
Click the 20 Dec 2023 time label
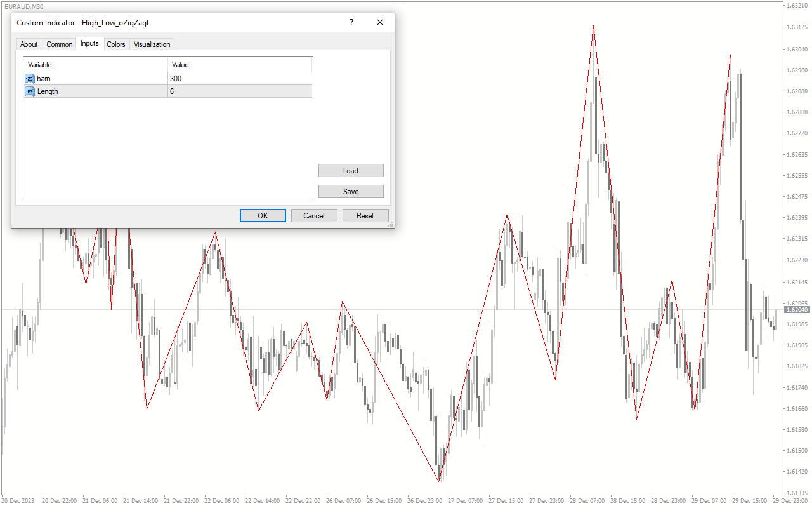click(x=18, y=501)
